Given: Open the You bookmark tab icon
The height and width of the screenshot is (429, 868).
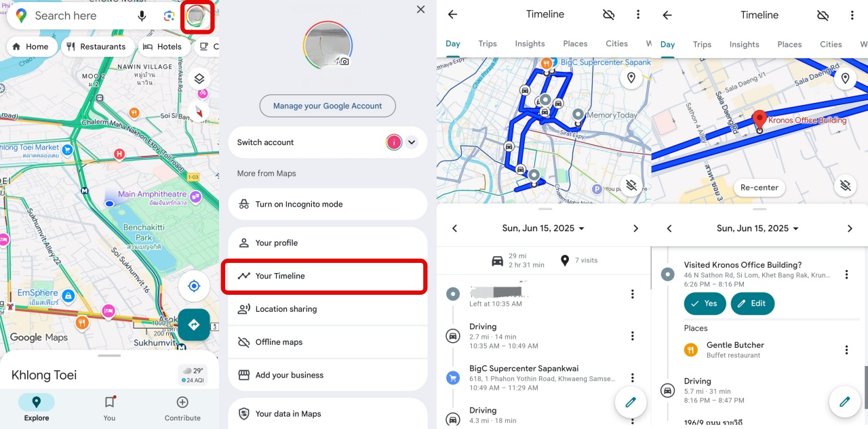Looking at the screenshot, I should pos(109,402).
